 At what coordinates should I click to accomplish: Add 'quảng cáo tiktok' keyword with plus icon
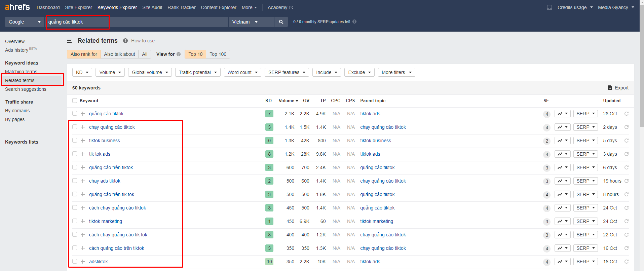click(x=83, y=114)
